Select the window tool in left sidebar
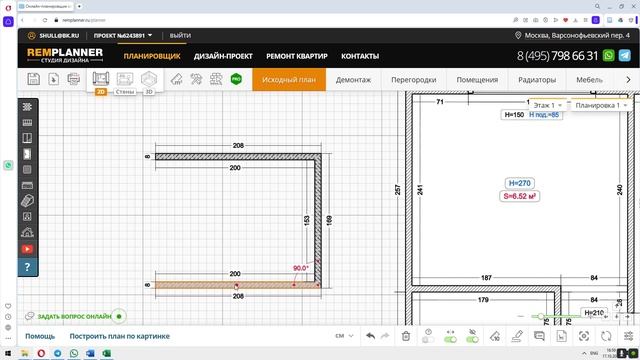The width and height of the screenshot is (640, 360). point(27,138)
